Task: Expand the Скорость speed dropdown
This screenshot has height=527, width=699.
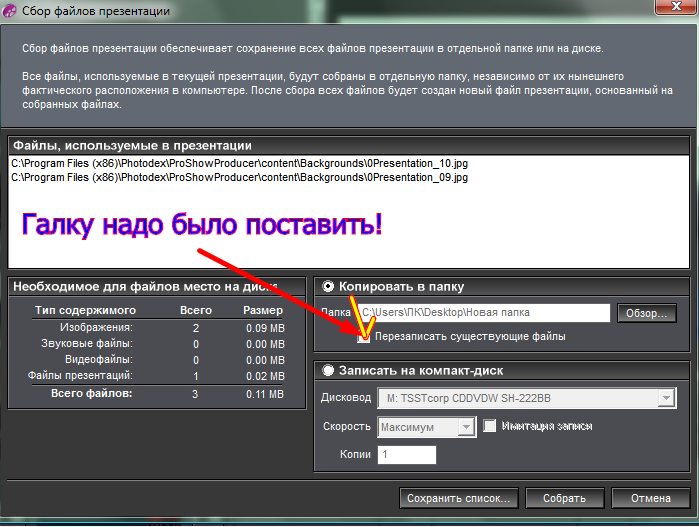Action: [x=426, y=427]
